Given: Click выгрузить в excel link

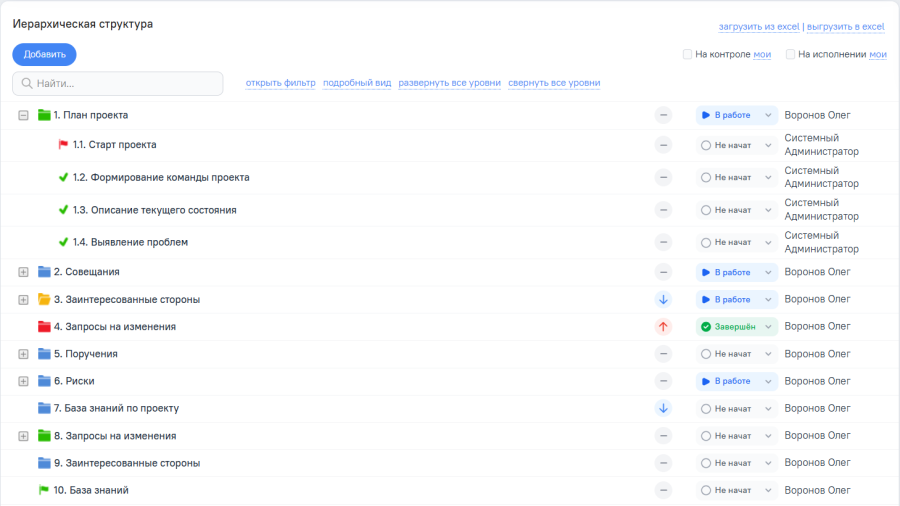Looking at the screenshot, I should 845,26.
